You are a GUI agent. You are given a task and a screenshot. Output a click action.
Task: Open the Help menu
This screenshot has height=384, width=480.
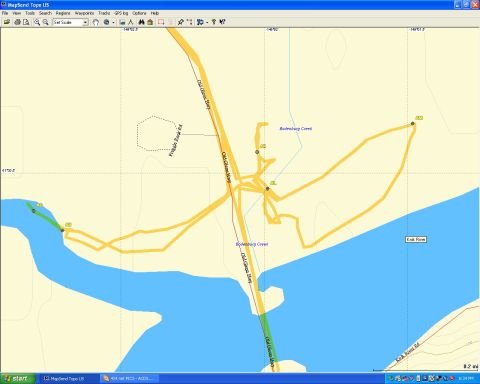click(155, 13)
